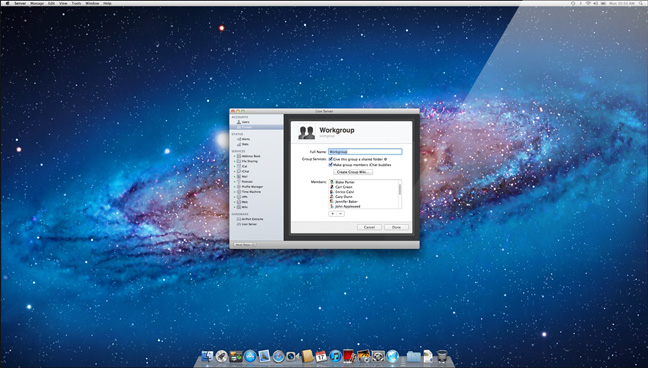Open the Alerts status item
The height and width of the screenshot is (368, 648).
click(x=245, y=139)
